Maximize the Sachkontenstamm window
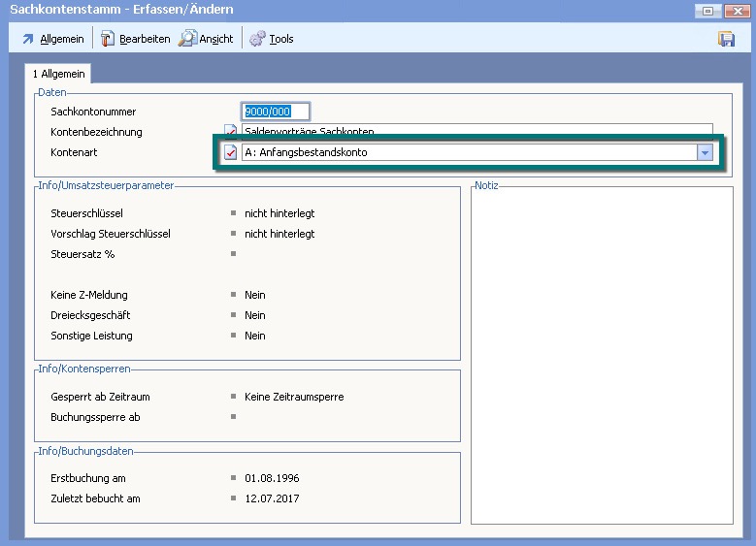This screenshot has width=756, height=546. pos(707,10)
